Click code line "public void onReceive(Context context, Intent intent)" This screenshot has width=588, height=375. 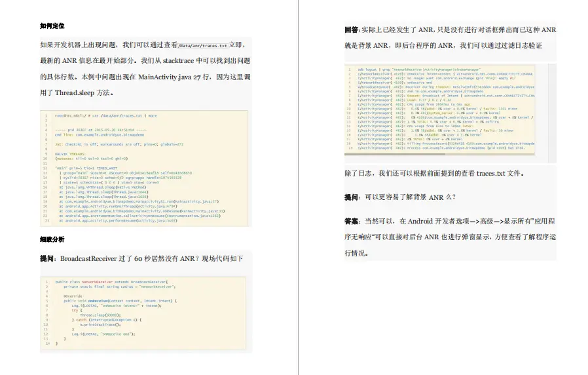[x=120, y=301]
